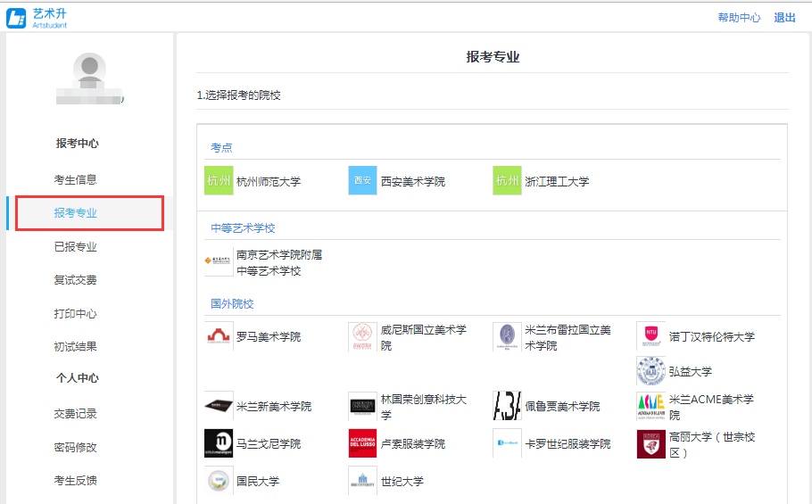This screenshot has height=504, width=812.
Task: Click the 马兰戈尼学院 black logo
Action: (x=219, y=443)
